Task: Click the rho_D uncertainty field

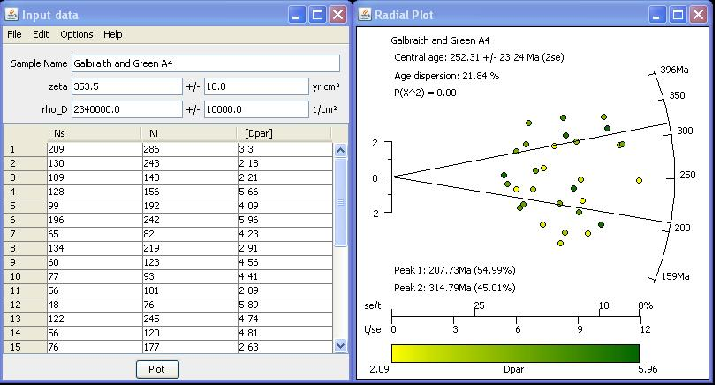Action: coord(256,109)
